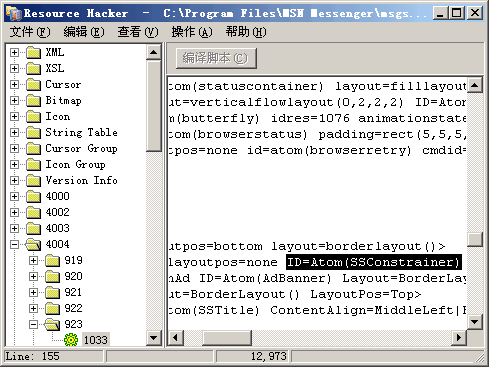The height and width of the screenshot is (367, 489).
Task: Click the Cursor folder icon
Action: pos(33,85)
